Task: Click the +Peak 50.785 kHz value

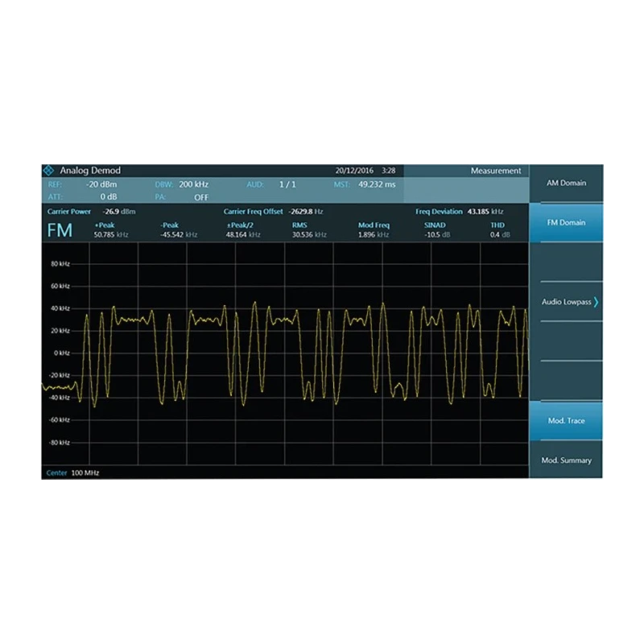Action: click(111, 234)
